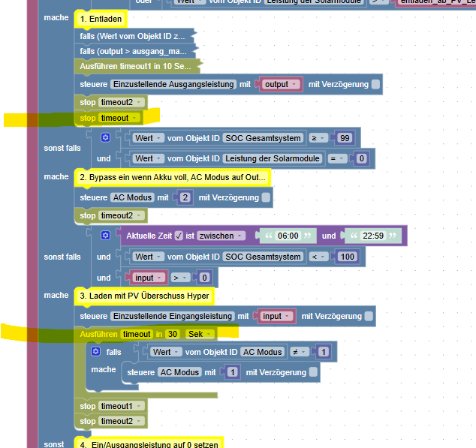Select collapsed block falls (Wert vom Objekt ID z...
The image size is (476, 448).
click(x=134, y=36)
